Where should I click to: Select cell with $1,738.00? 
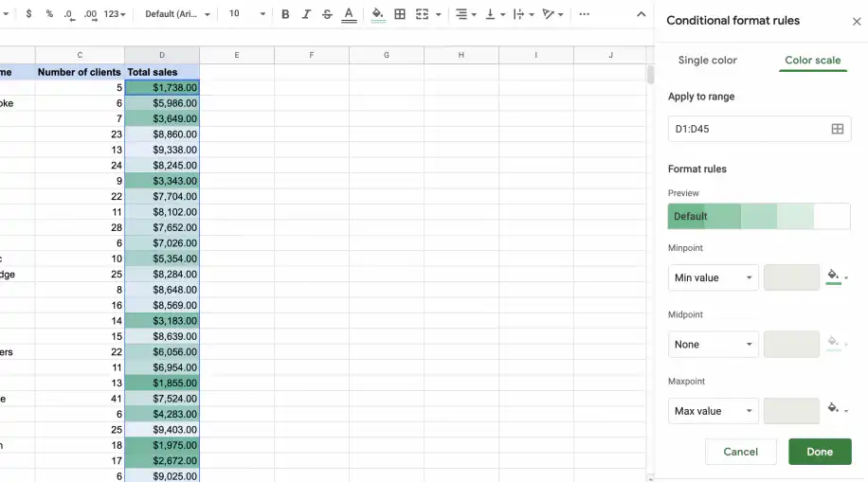point(162,87)
